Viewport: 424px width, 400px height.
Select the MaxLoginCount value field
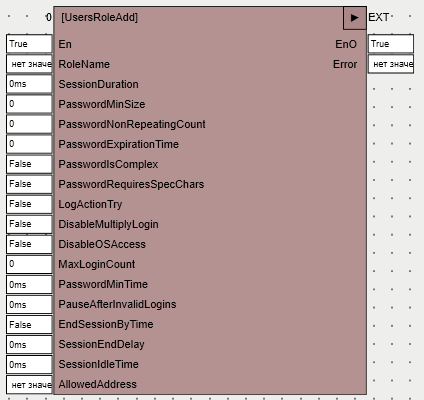[29, 264]
